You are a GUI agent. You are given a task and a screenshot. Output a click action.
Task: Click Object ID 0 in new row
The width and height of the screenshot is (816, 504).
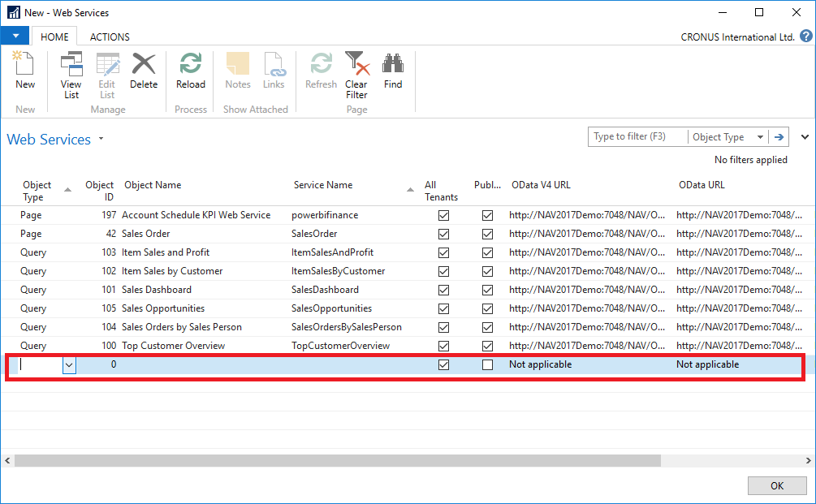(x=114, y=364)
